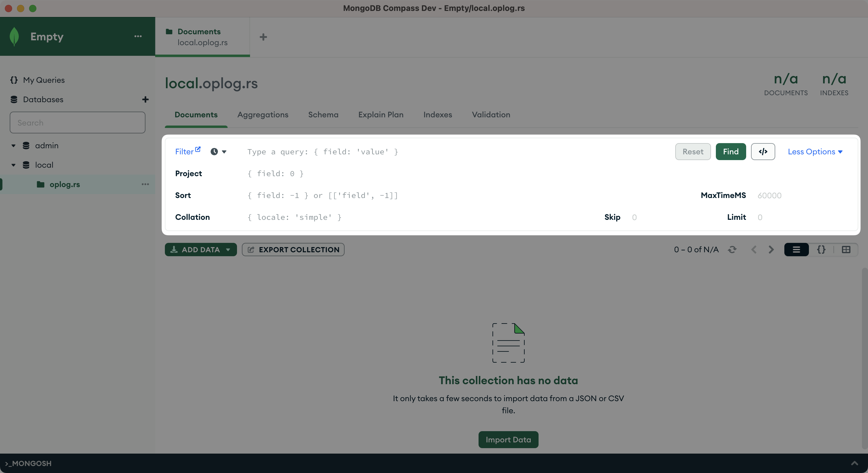Collapse the admin database tree
The image size is (868, 473).
pos(13,146)
